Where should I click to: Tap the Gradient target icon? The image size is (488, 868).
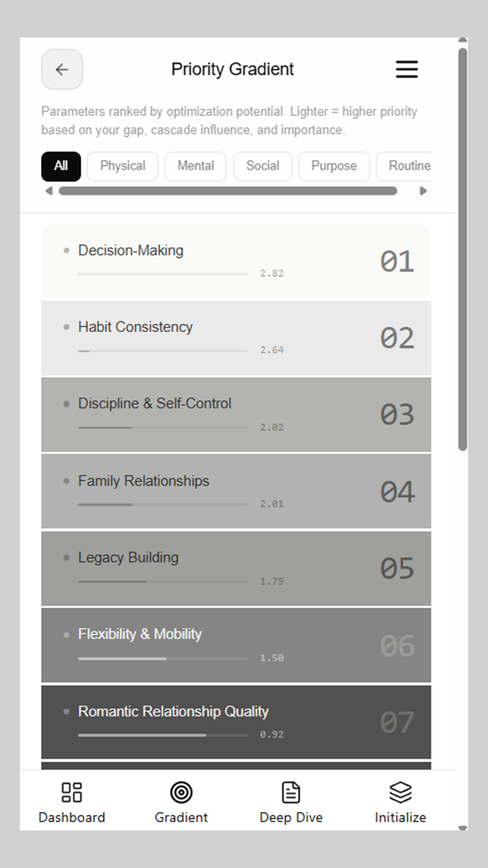coord(181,793)
